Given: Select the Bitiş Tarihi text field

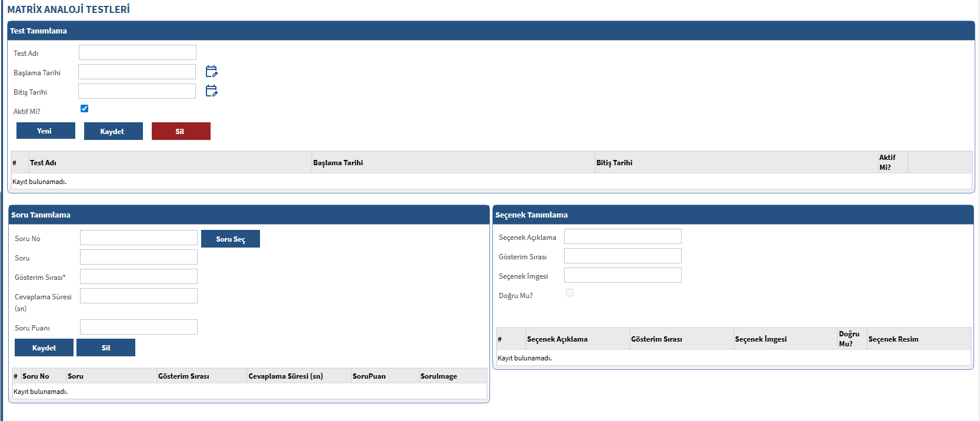Looking at the screenshot, I should coord(137,92).
